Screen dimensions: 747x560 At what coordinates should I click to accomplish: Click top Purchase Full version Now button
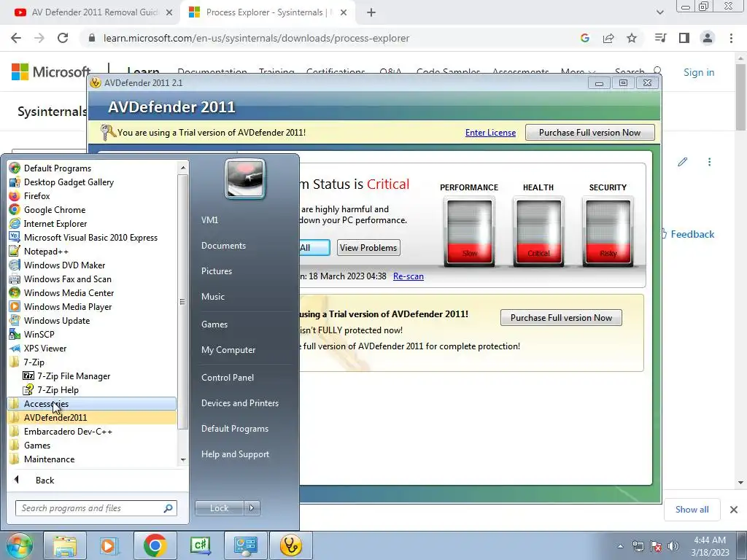tap(589, 133)
